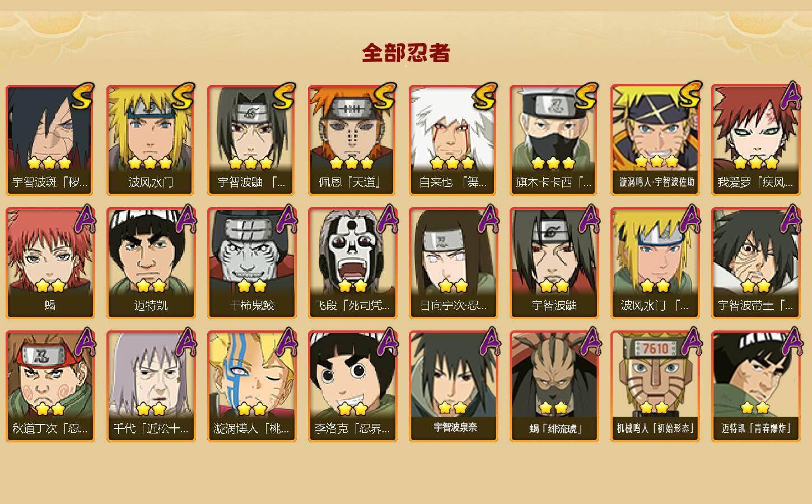812x504 pixels.
Task: Click the three-star rating on 自来也 card
Action: (x=452, y=163)
